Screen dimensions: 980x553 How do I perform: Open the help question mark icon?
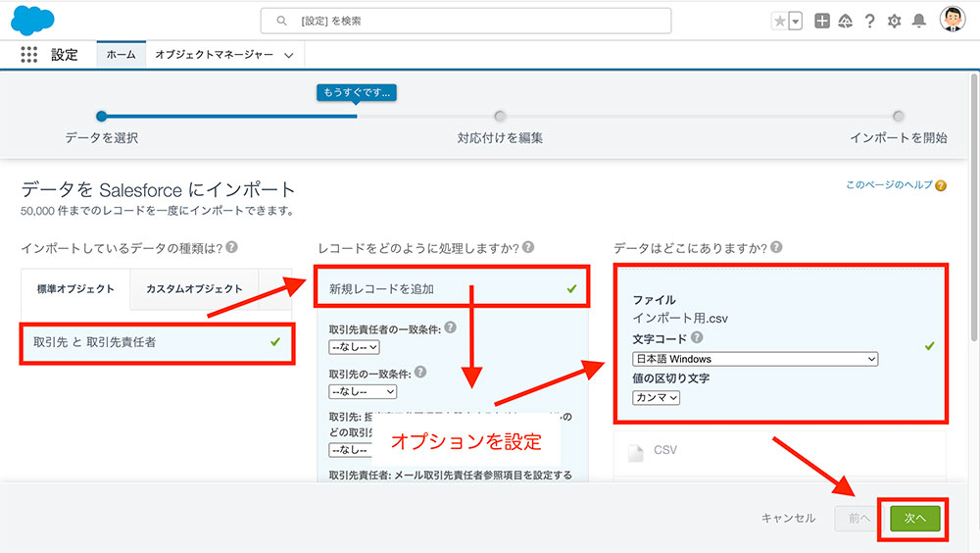point(869,22)
